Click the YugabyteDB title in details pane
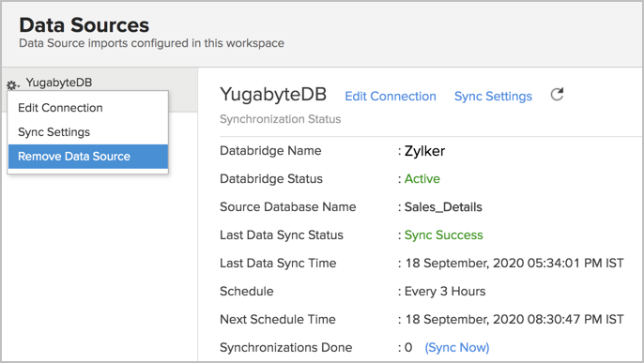 pyautogui.click(x=273, y=95)
